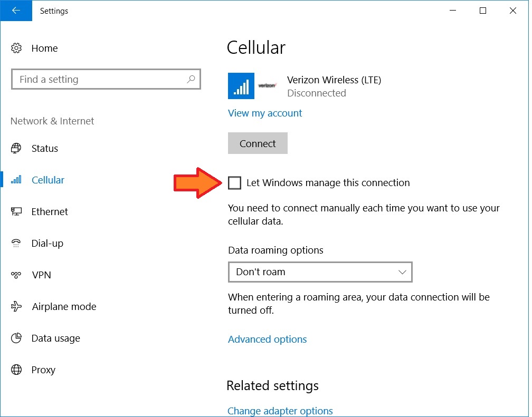Click the search magnifier icon

pos(191,80)
